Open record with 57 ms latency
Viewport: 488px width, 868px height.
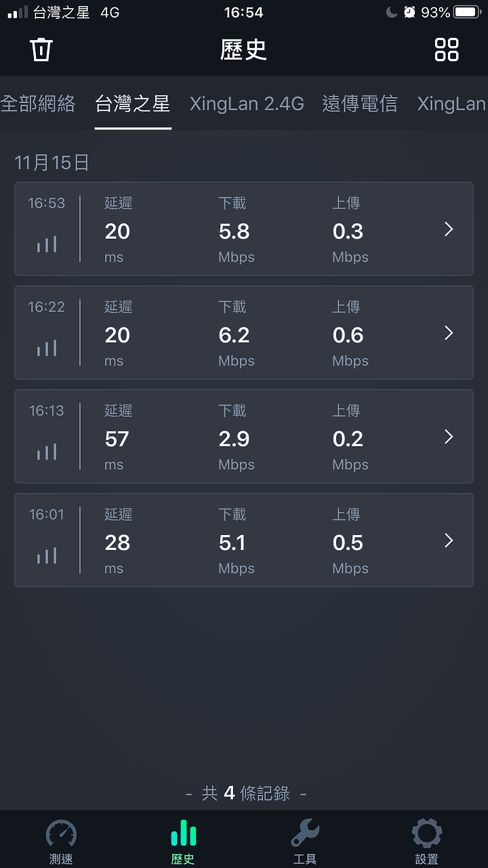[244, 437]
